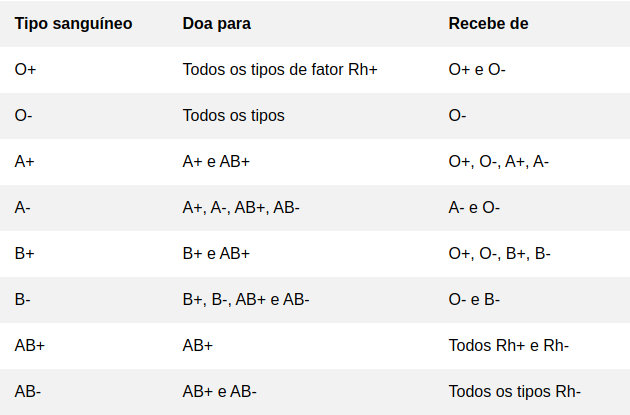Select the A- blood type cell
Image resolution: width=630 pixels, height=415 pixels.
point(24,207)
